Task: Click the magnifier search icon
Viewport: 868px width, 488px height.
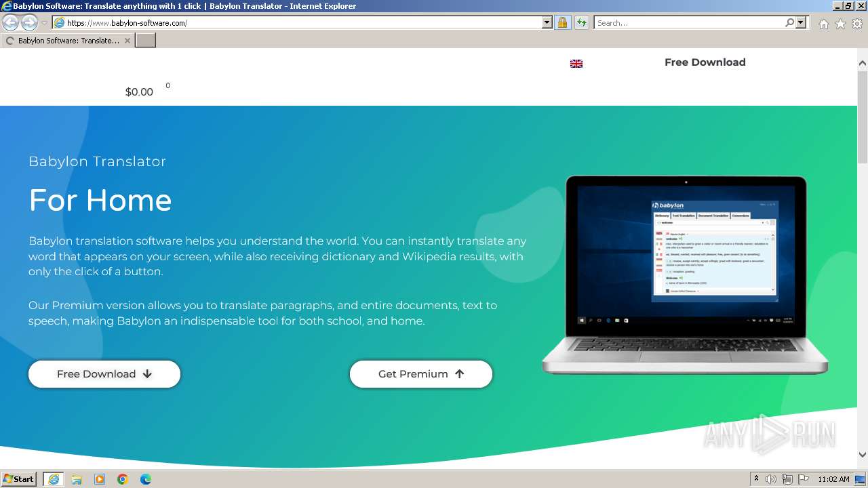Action: (x=789, y=23)
